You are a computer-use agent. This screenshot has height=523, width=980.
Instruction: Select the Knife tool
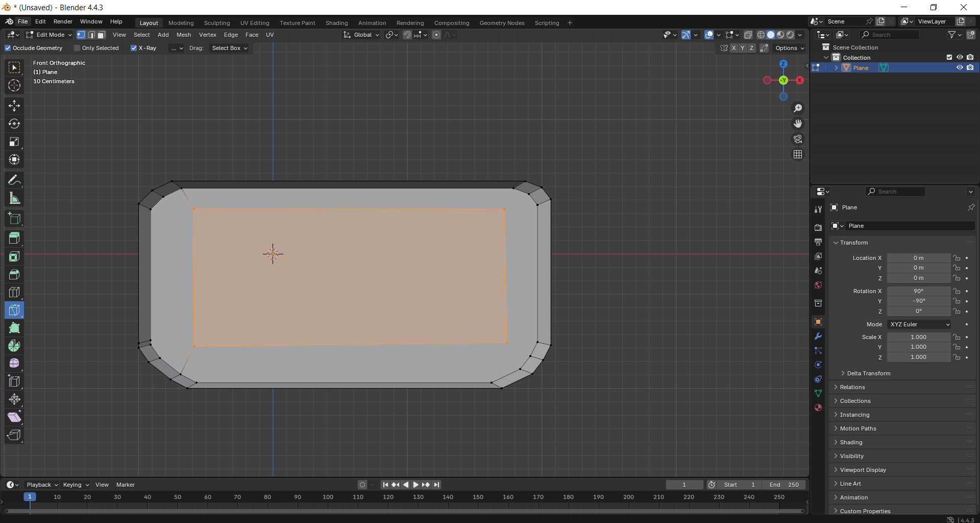14,310
